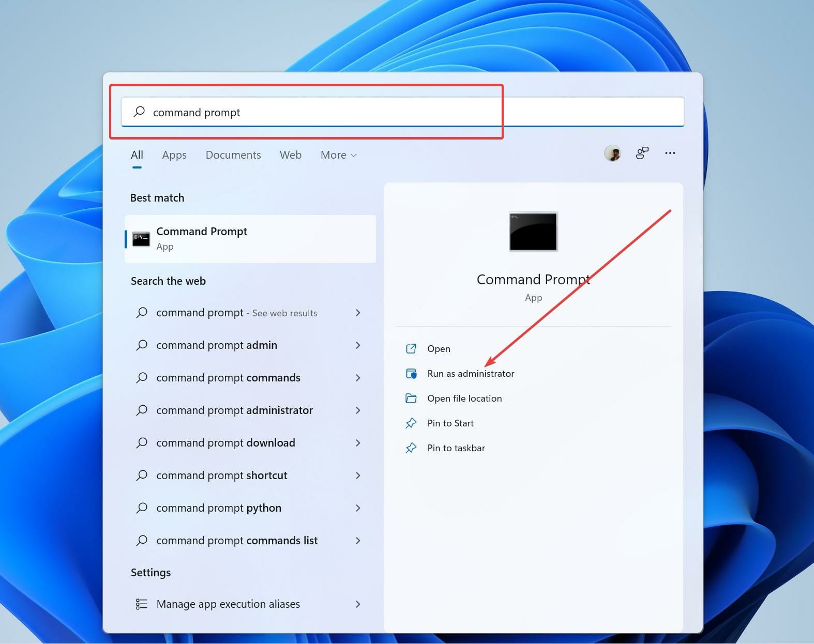The image size is (814, 644).
Task: Expand chevron for 'command prompt shortcut'
Action: pos(358,476)
